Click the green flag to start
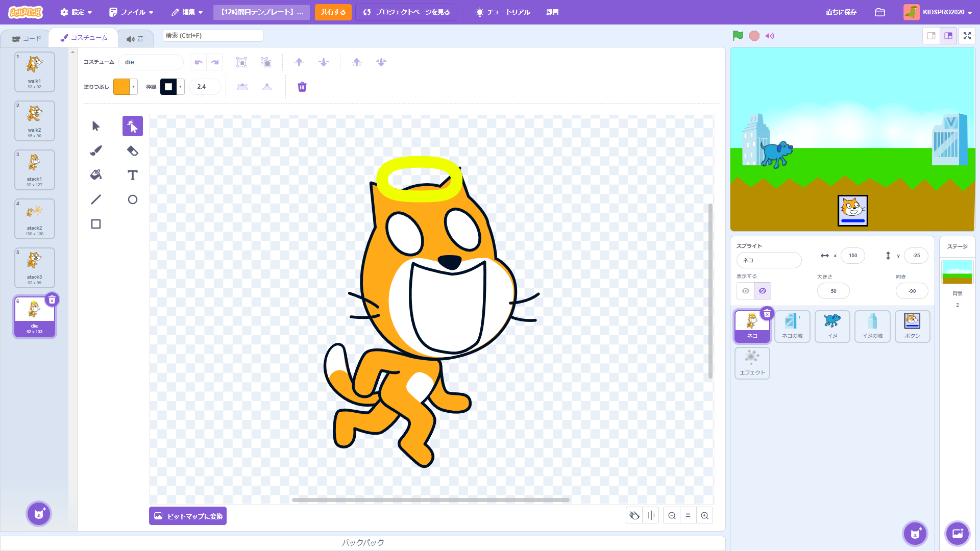This screenshot has width=980, height=551. point(738,36)
